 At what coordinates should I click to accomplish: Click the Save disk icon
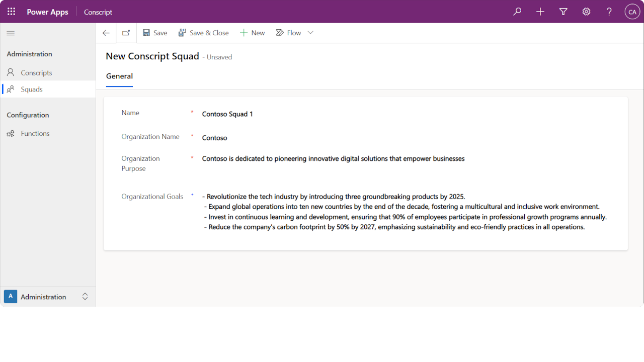[146, 33]
